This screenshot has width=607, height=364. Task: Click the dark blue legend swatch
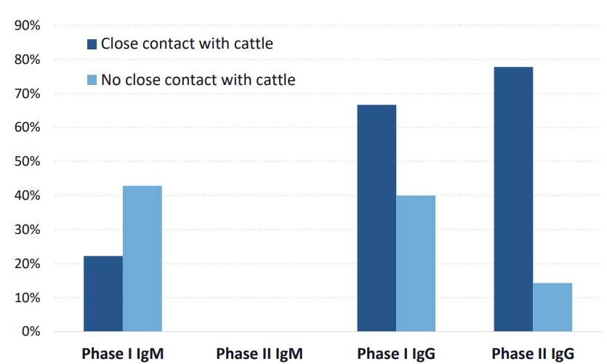pos(91,44)
